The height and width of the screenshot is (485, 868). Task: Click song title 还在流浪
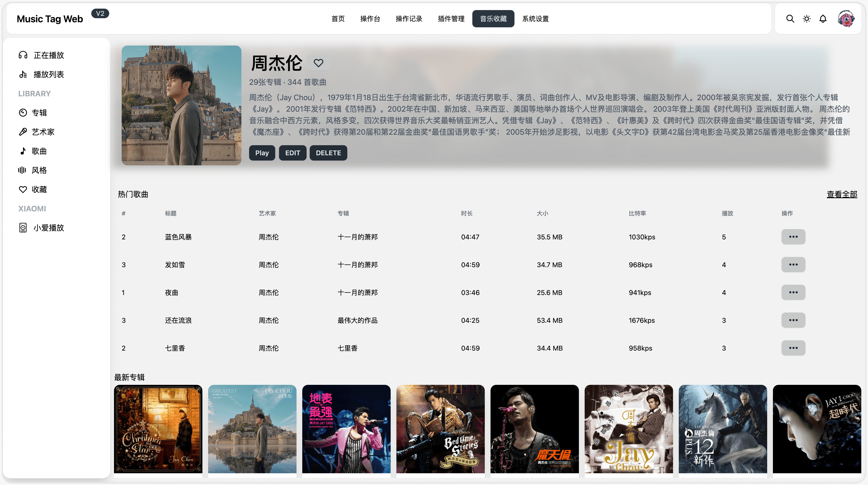(x=178, y=321)
